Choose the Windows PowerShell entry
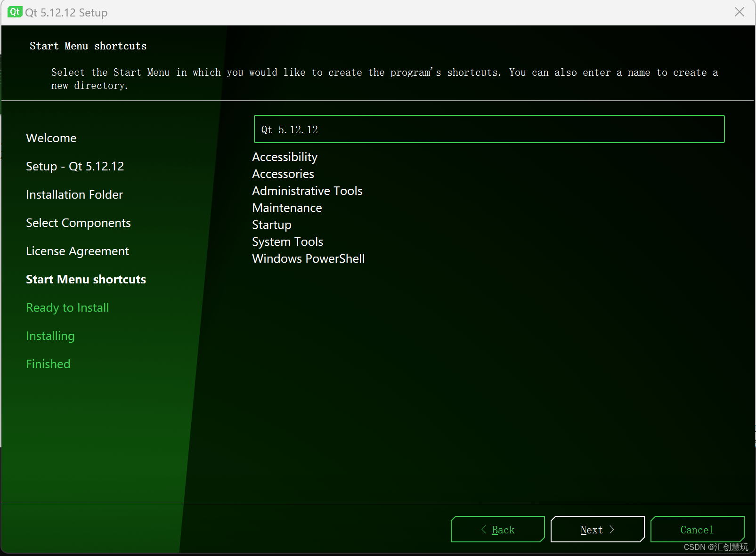Viewport: 756px width, 556px height. pos(309,259)
